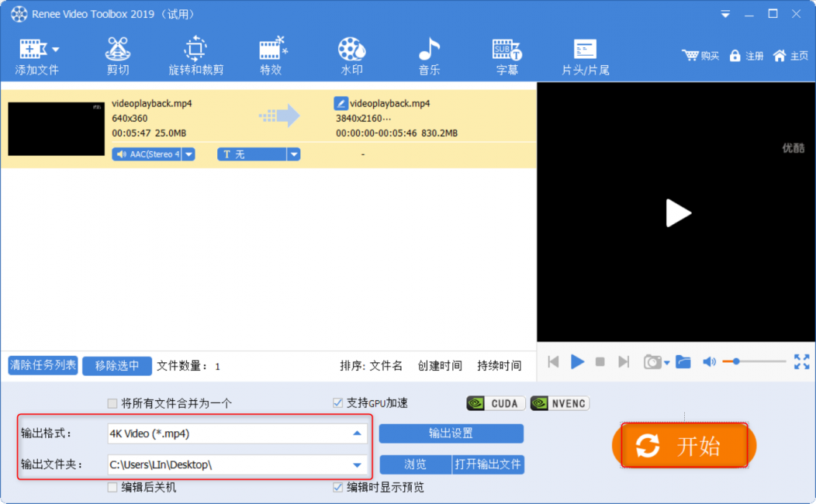Open snapshot folder icon in player bar
This screenshot has width=816, height=504.
683,361
